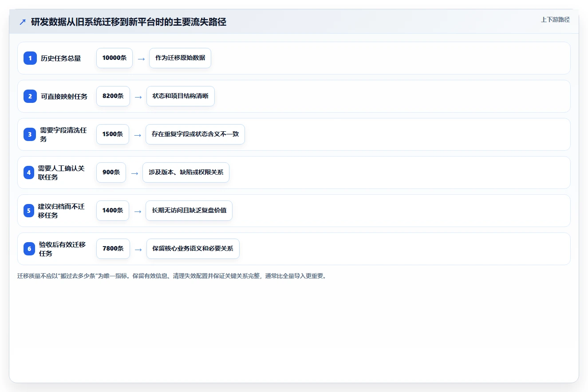This screenshot has width=588, height=392.
Task: Select the 验收后有效迁移任务 row label
Action: tap(63, 249)
